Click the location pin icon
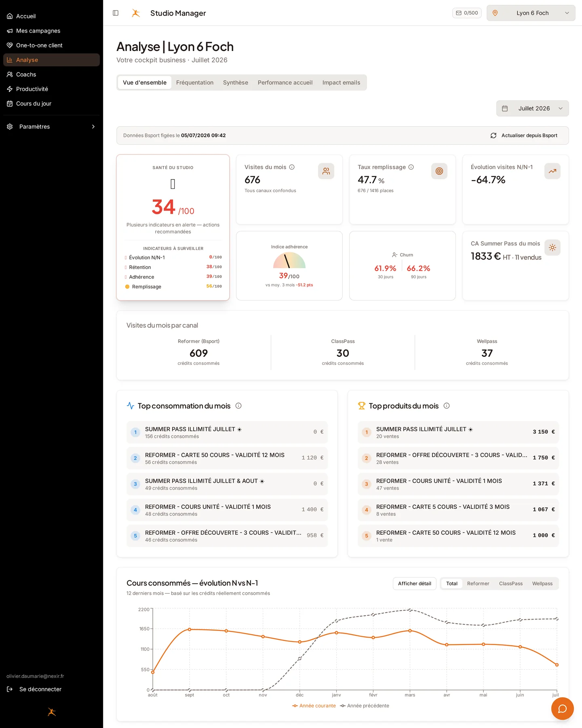The image size is (582, 728). (495, 13)
